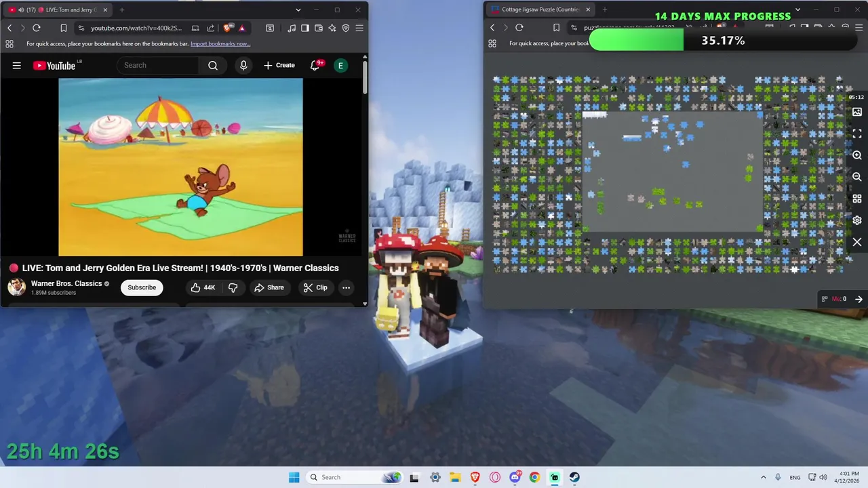This screenshot has height=488, width=868.
Task: Click the YouTube page vertical scrollbar
Action: point(365,78)
